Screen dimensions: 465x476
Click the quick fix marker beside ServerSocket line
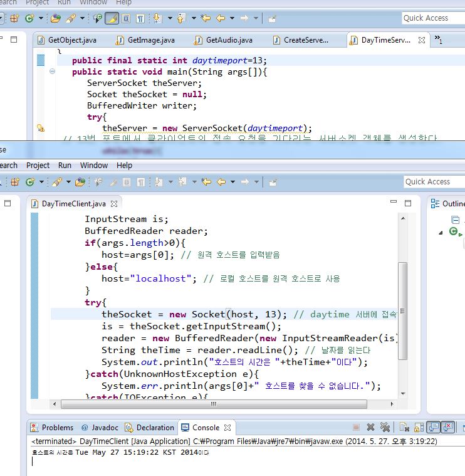point(41,129)
